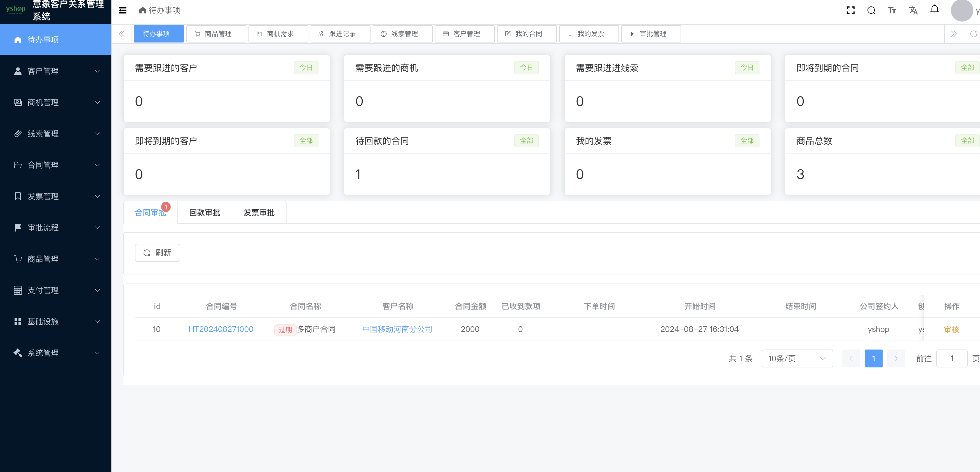Screen dimensions: 980x472
Task: Expand the 系统管理 sidebar menu
Action: click(x=55, y=353)
